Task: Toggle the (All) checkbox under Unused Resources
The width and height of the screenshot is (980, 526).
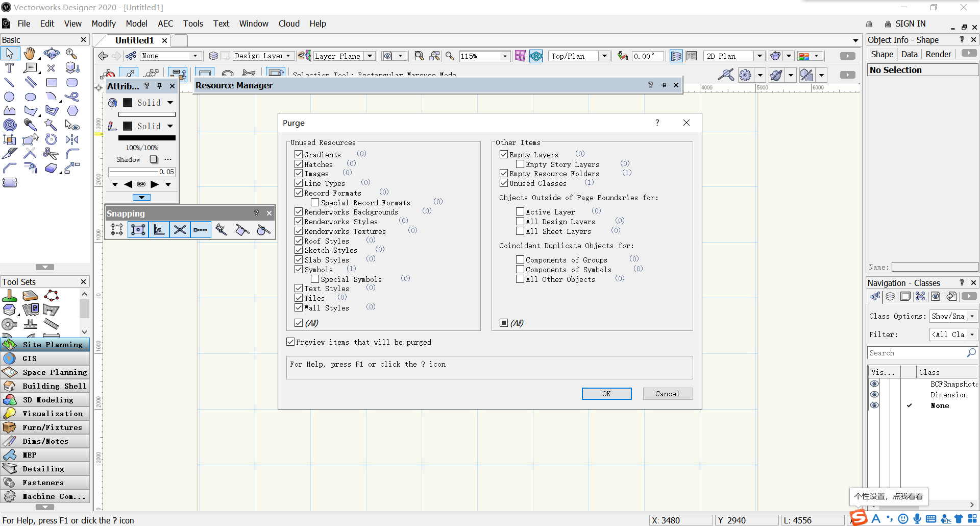Action: (299, 323)
